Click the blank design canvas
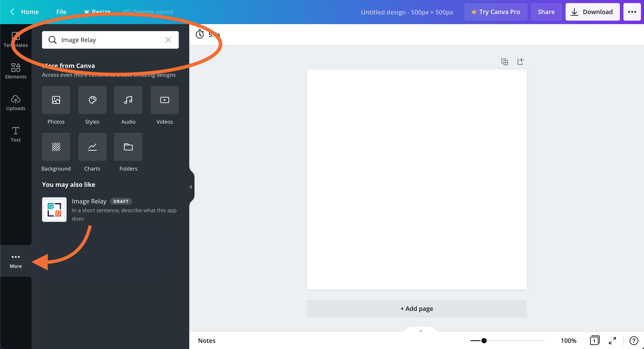The width and height of the screenshot is (644, 349). [416, 179]
